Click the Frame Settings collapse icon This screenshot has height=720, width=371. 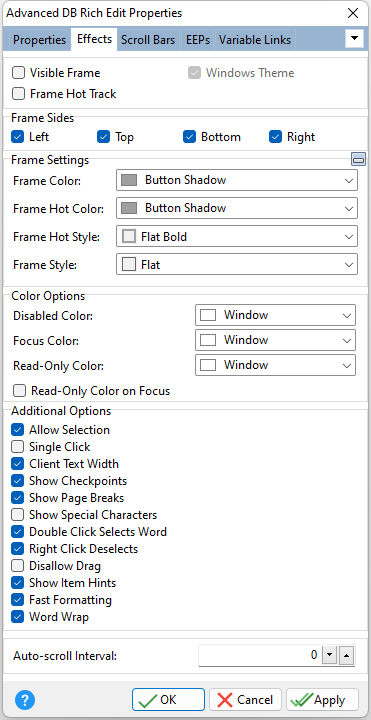[x=358, y=159]
